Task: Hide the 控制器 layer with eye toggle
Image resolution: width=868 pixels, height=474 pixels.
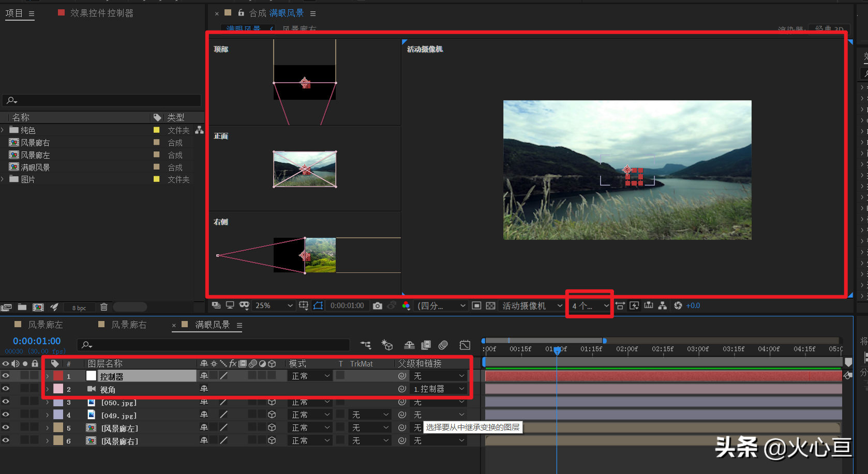Action: [6, 375]
